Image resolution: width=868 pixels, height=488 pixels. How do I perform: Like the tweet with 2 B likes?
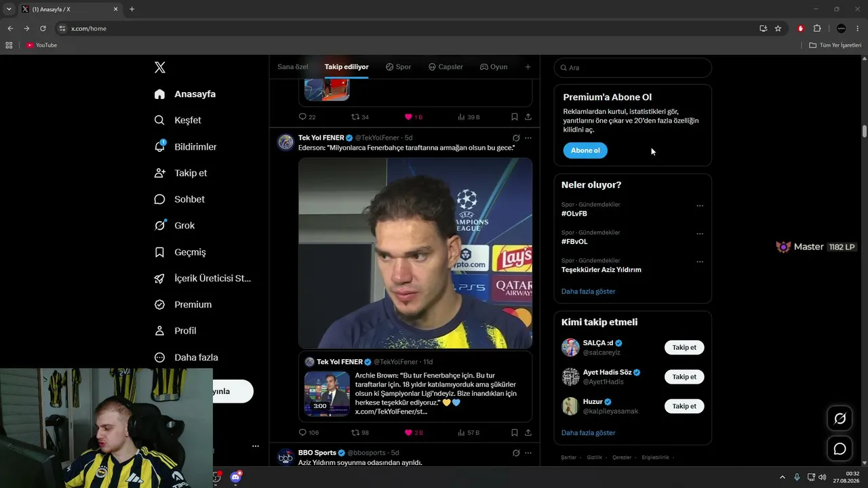(413, 432)
